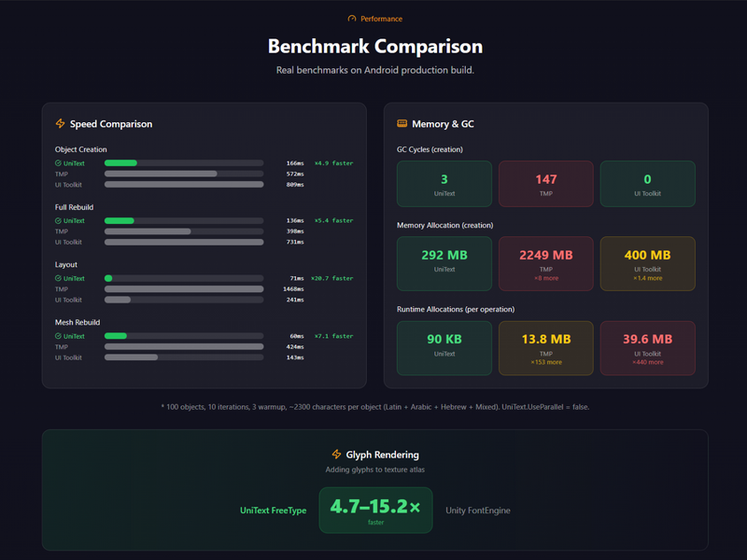Click the 166ms value

[x=295, y=162]
